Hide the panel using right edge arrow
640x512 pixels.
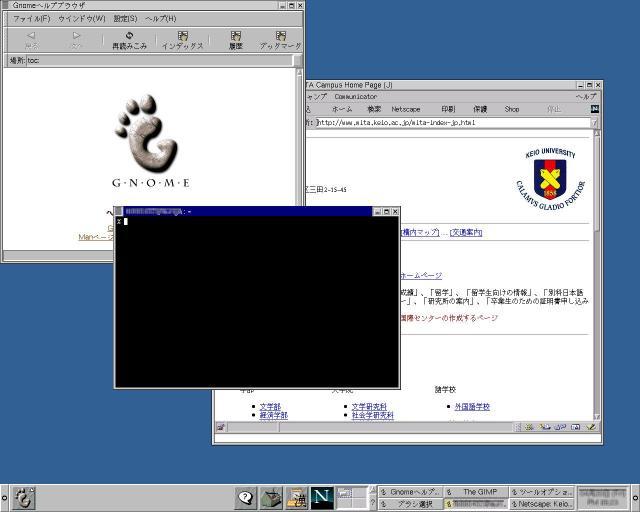[x=636, y=498]
